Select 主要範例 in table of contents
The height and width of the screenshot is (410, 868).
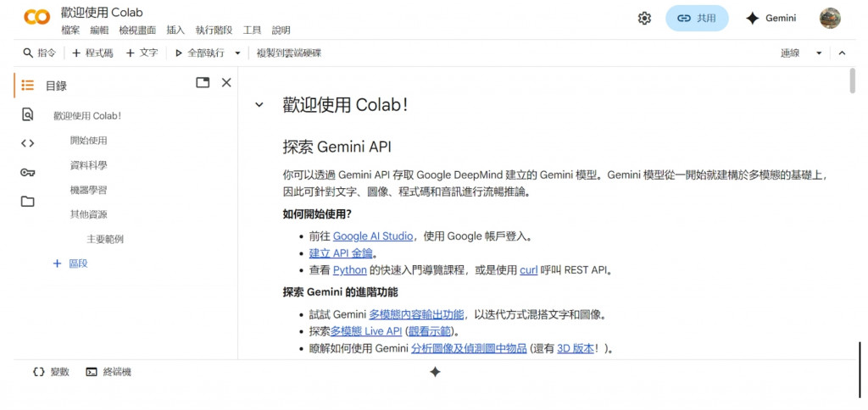point(105,239)
